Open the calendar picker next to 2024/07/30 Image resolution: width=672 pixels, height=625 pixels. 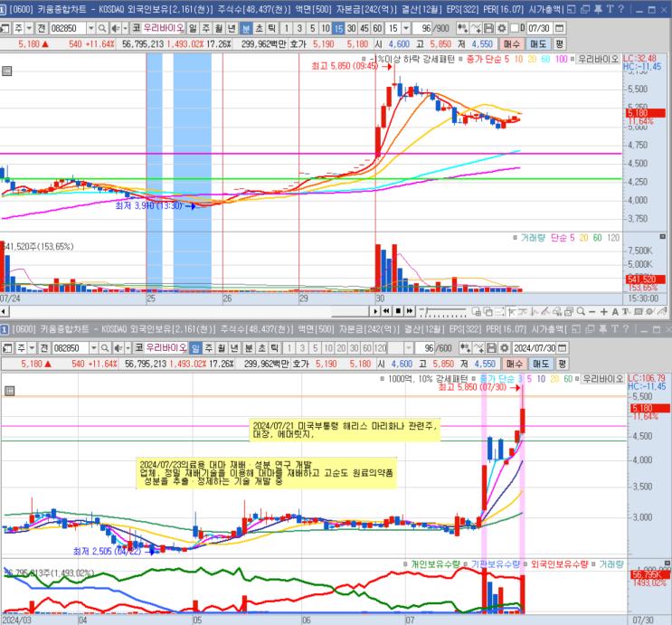pyautogui.click(x=562, y=347)
